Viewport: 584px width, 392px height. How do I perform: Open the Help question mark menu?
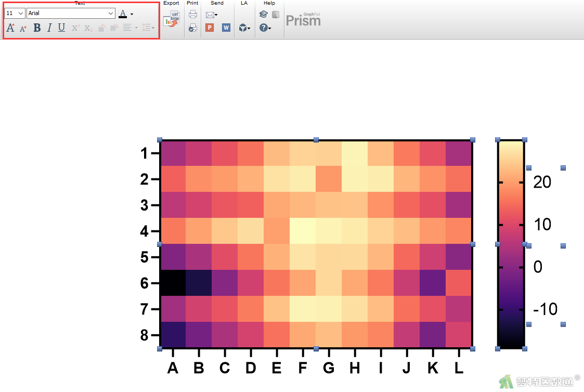coord(265,28)
